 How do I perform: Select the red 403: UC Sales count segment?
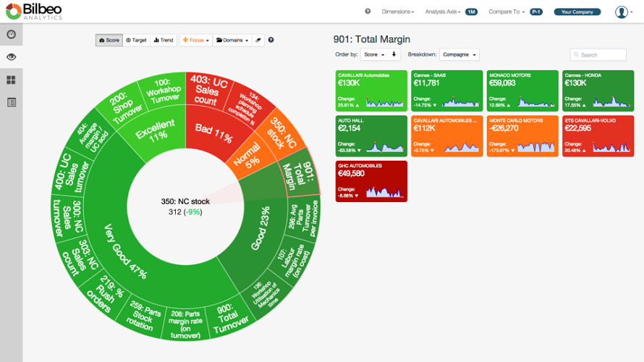pos(209,90)
